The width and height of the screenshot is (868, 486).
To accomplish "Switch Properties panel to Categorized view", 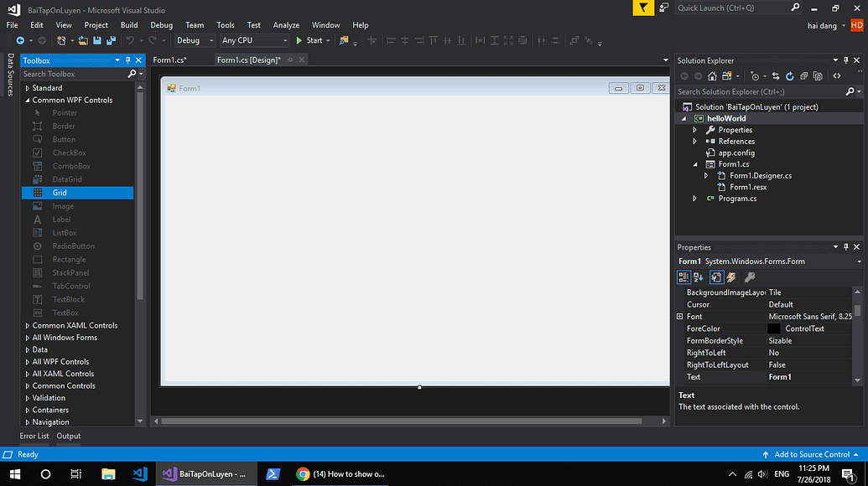I will [x=685, y=277].
